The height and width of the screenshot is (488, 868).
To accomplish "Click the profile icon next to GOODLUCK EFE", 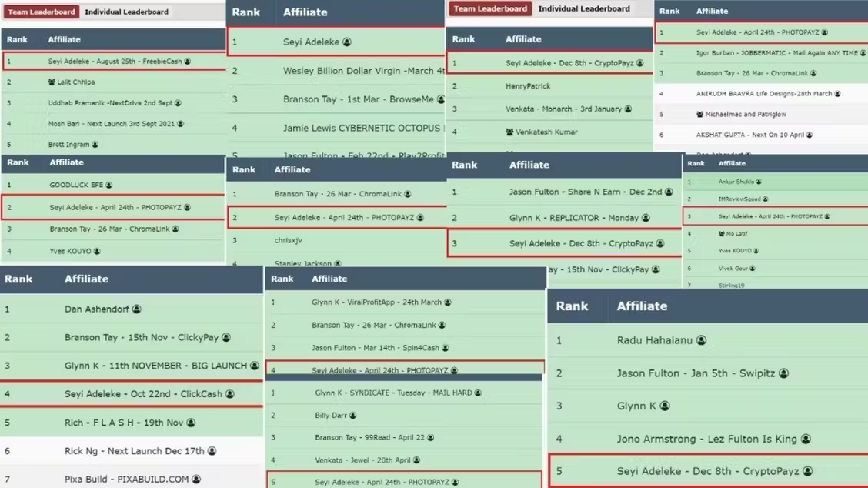I will 108,186.
